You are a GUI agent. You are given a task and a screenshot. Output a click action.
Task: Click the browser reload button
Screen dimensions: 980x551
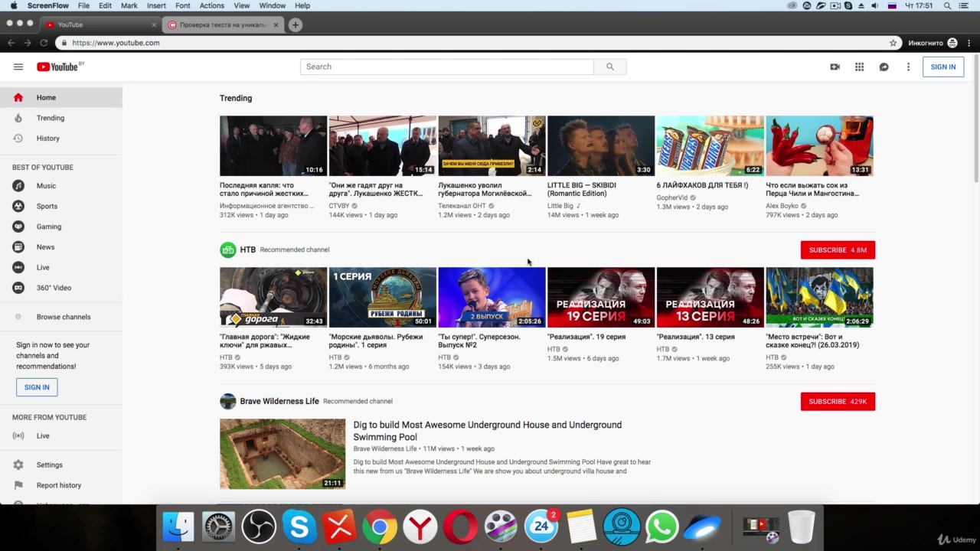(44, 43)
